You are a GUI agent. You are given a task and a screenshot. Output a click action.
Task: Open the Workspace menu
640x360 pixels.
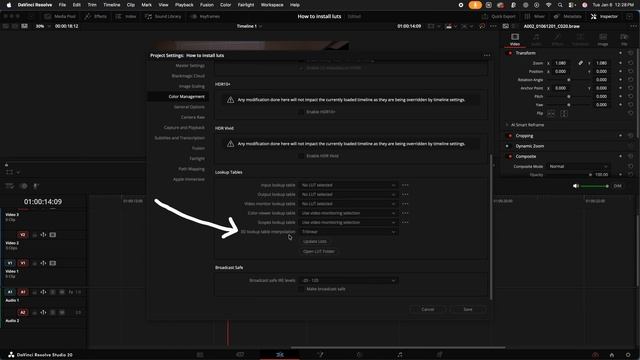pos(272,5)
